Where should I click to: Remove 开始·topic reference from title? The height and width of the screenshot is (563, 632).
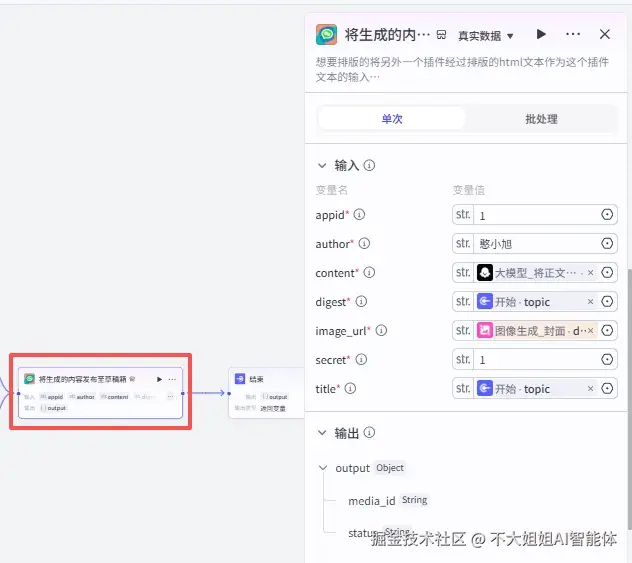(x=590, y=388)
